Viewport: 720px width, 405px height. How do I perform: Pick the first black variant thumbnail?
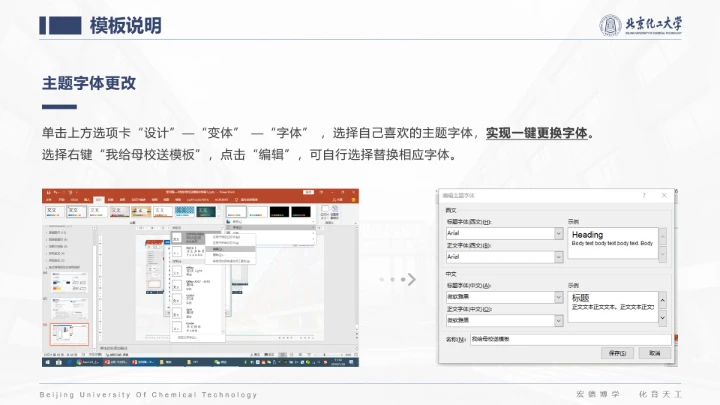(279, 212)
